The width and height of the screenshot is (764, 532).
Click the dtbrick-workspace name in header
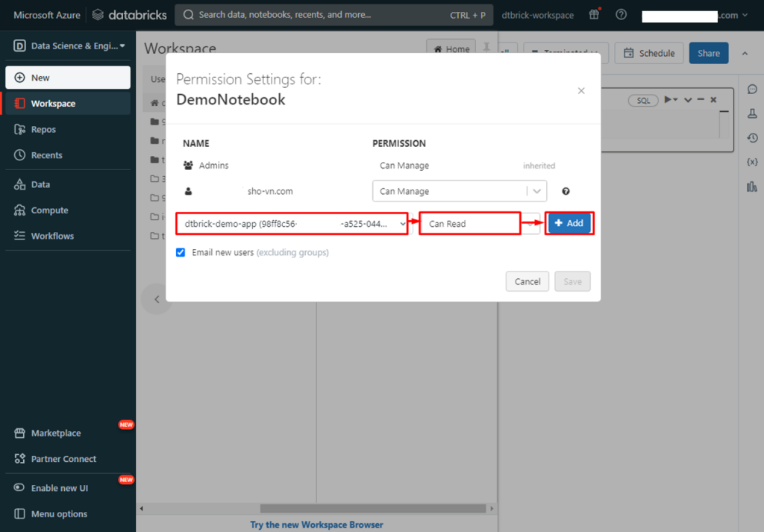click(x=537, y=15)
